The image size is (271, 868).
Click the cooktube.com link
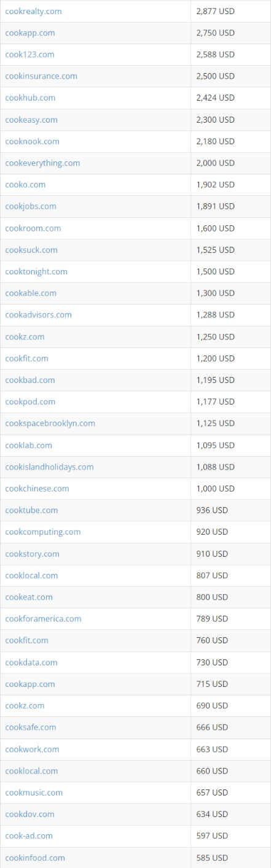click(x=31, y=510)
